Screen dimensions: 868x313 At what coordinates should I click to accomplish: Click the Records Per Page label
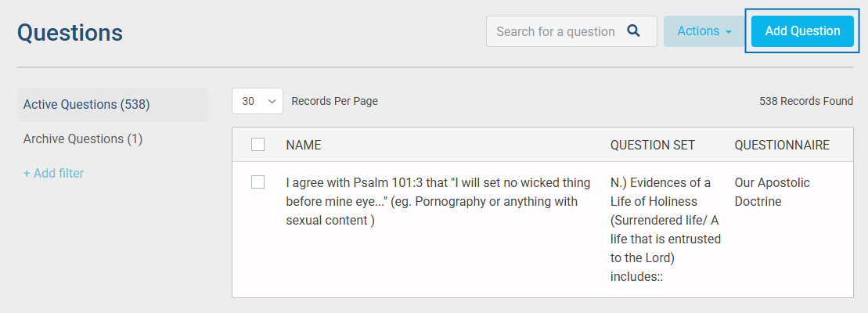[334, 101]
